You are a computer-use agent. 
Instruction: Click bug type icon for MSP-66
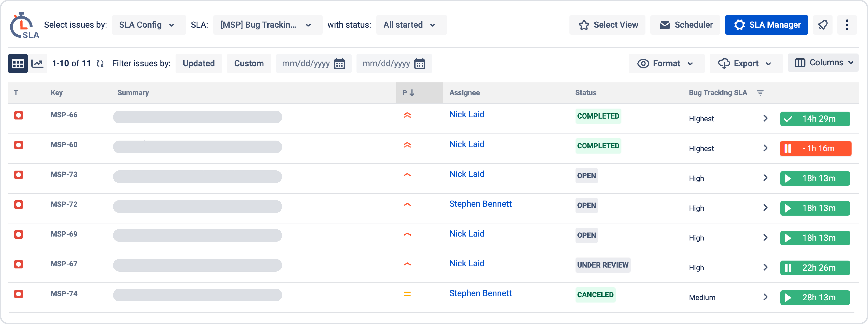(x=19, y=115)
